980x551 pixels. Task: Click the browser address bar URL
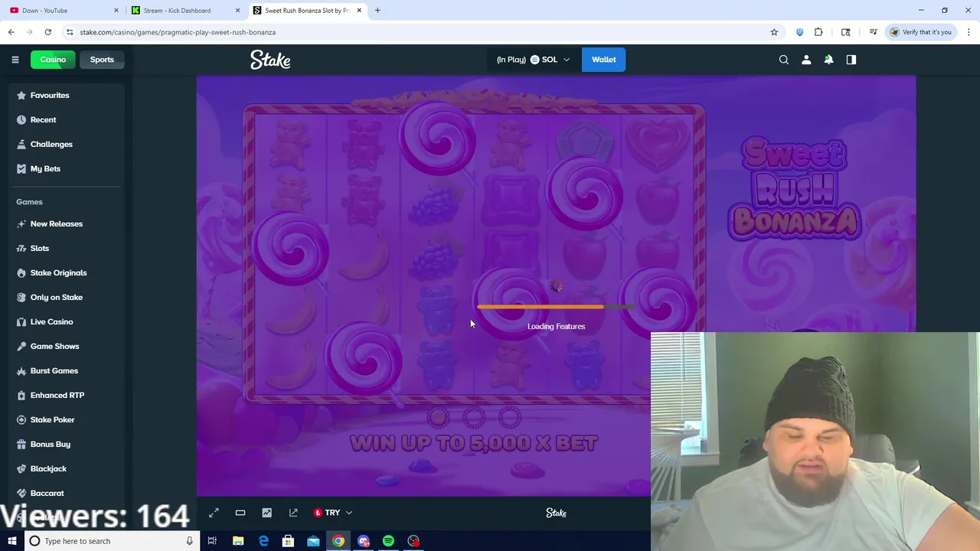[x=178, y=32]
